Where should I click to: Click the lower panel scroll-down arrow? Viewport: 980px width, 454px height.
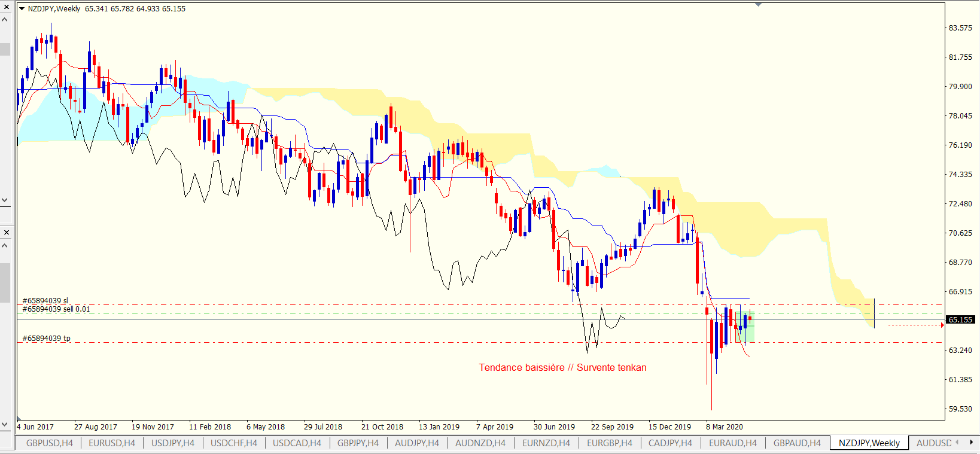point(5,424)
